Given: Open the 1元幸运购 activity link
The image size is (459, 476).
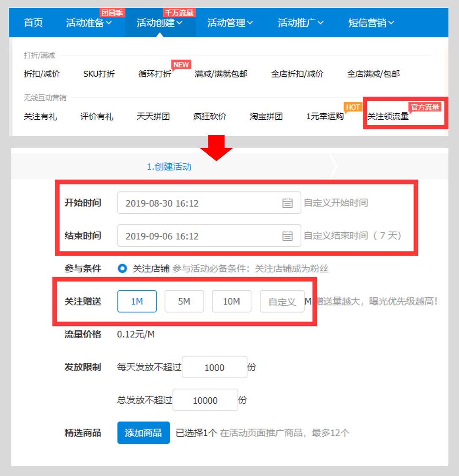Looking at the screenshot, I should pos(325,116).
